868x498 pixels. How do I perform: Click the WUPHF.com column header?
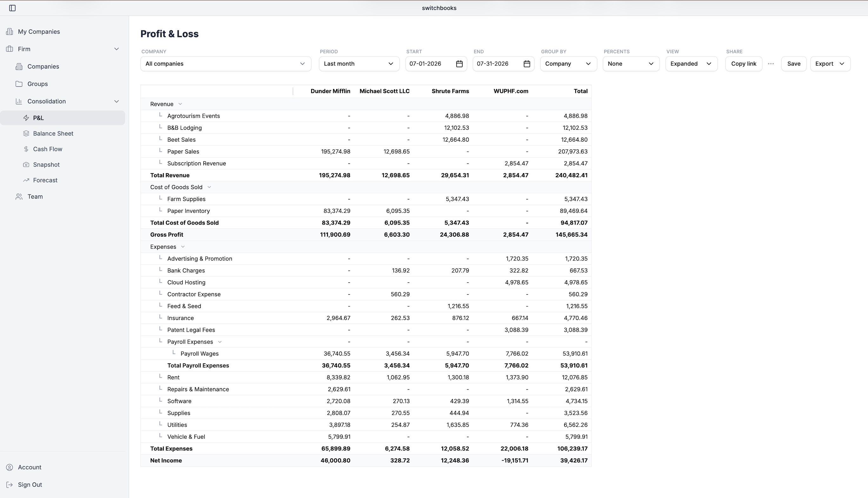pyautogui.click(x=511, y=91)
